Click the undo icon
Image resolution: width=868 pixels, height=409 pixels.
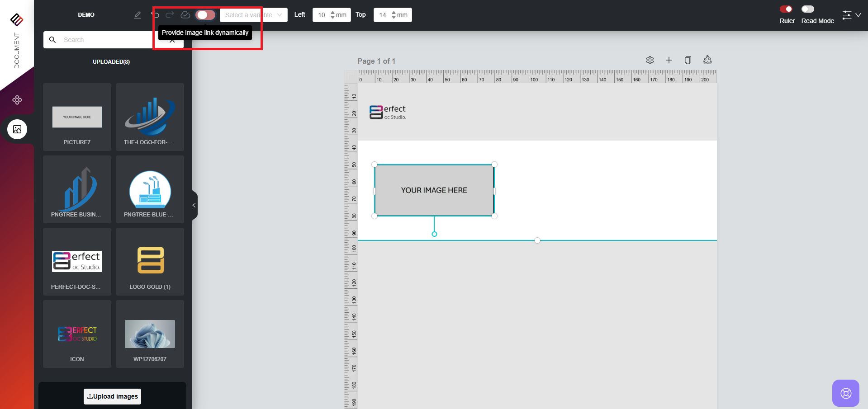tap(155, 14)
